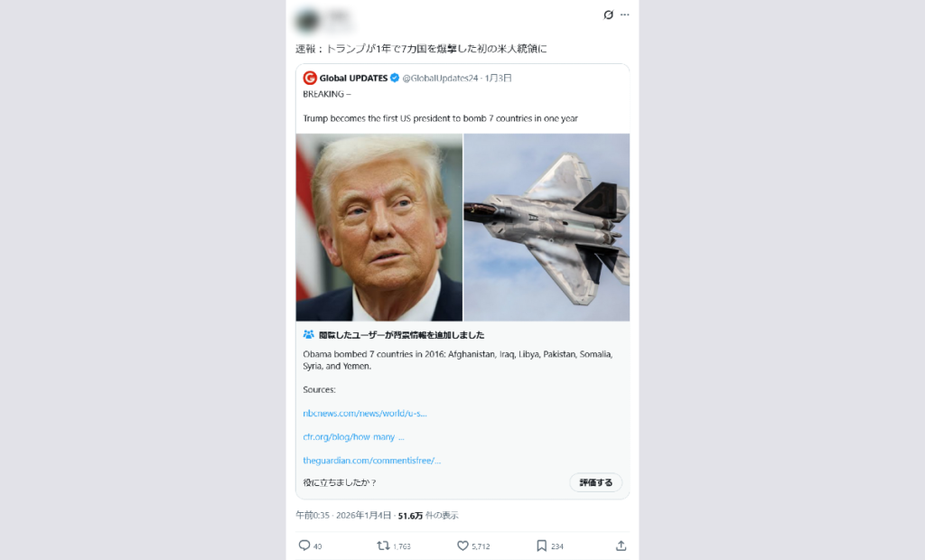The image size is (925, 560).
Task: Bookmark this post
Action: point(542,546)
